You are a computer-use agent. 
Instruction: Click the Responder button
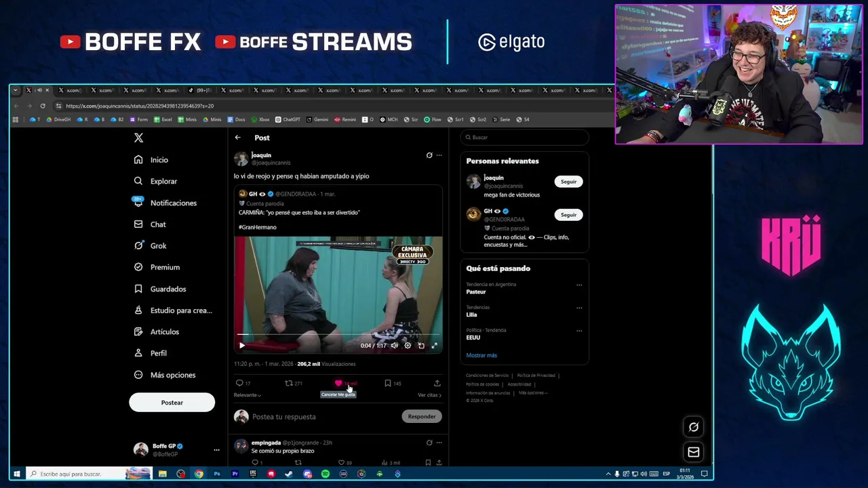coord(422,417)
